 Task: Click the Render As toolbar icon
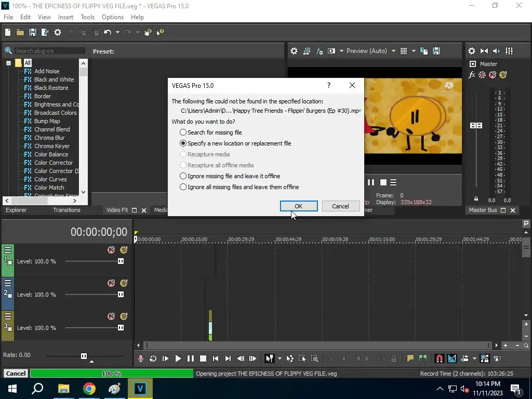(45, 32)
